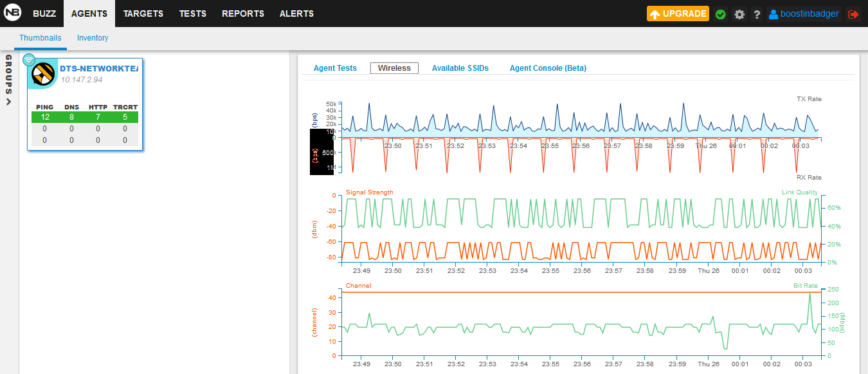Go to the Targets menu
This screenshot has height=374, width=868.
[143, 14]
